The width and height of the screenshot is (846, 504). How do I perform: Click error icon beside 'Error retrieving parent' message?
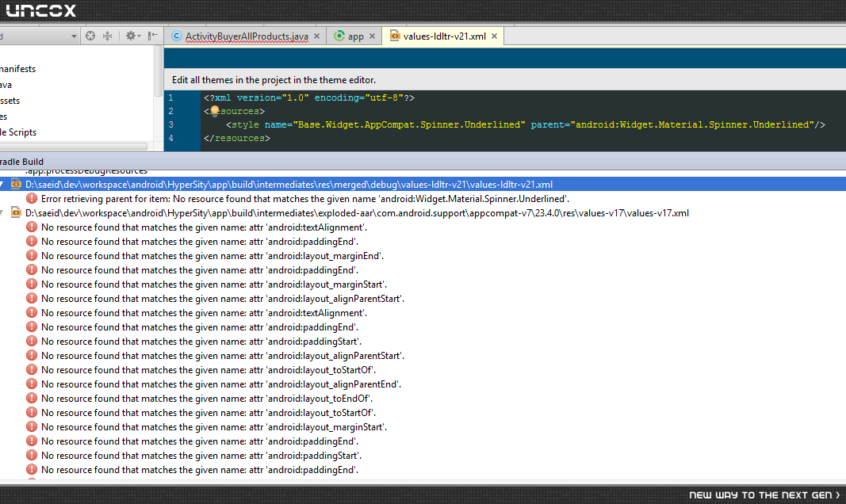point(32,198)
